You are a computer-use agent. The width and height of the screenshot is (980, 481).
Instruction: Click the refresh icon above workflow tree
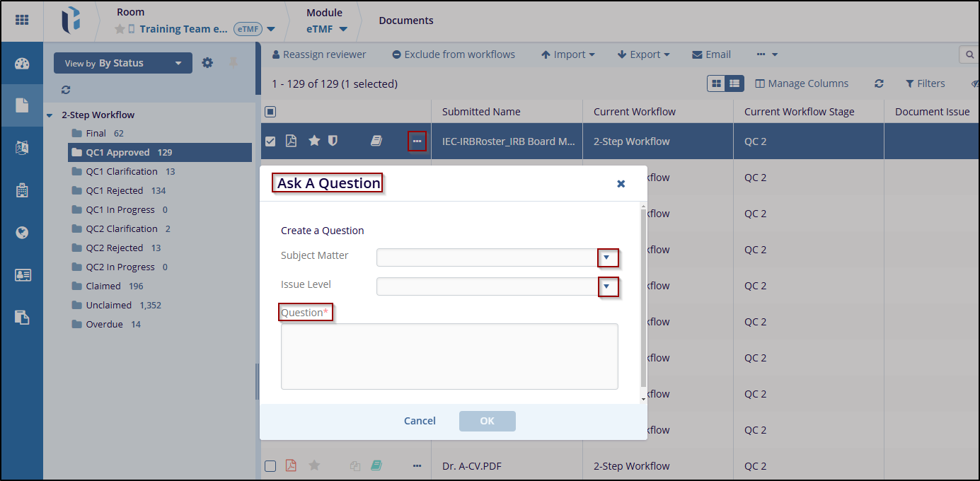click(x=66, y=90)
